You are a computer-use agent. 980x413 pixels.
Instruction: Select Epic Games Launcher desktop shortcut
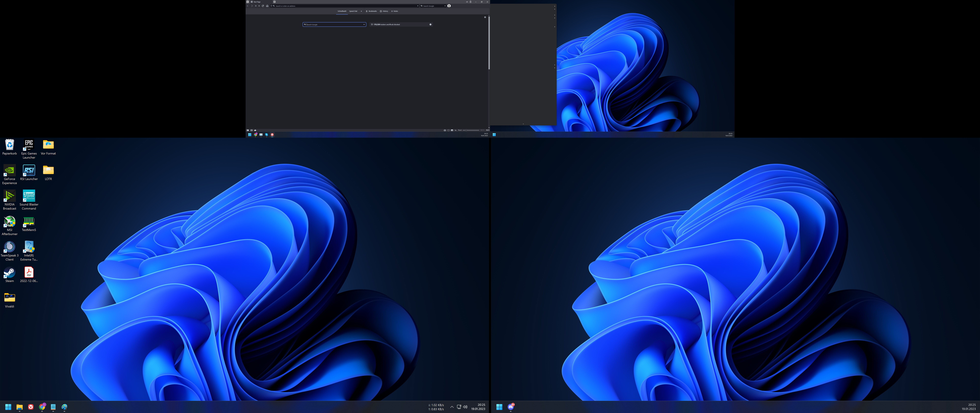29,149
